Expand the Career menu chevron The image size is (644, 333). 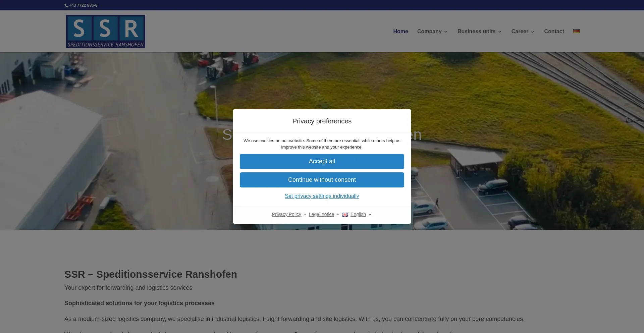pyautogui.click(x=533, y=32)
